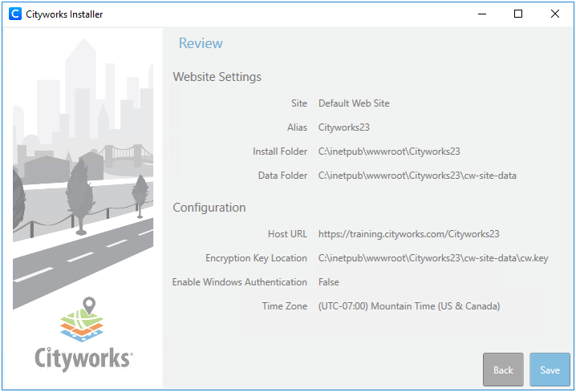Click the Data Folder label
The image size is (576, 392).
282,176
